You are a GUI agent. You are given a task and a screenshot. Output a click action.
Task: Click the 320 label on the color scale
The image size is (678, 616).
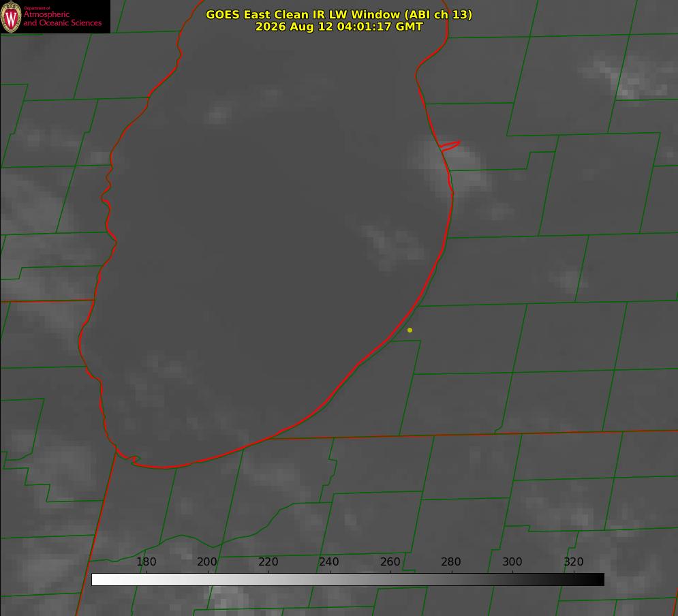coord(574,561)
